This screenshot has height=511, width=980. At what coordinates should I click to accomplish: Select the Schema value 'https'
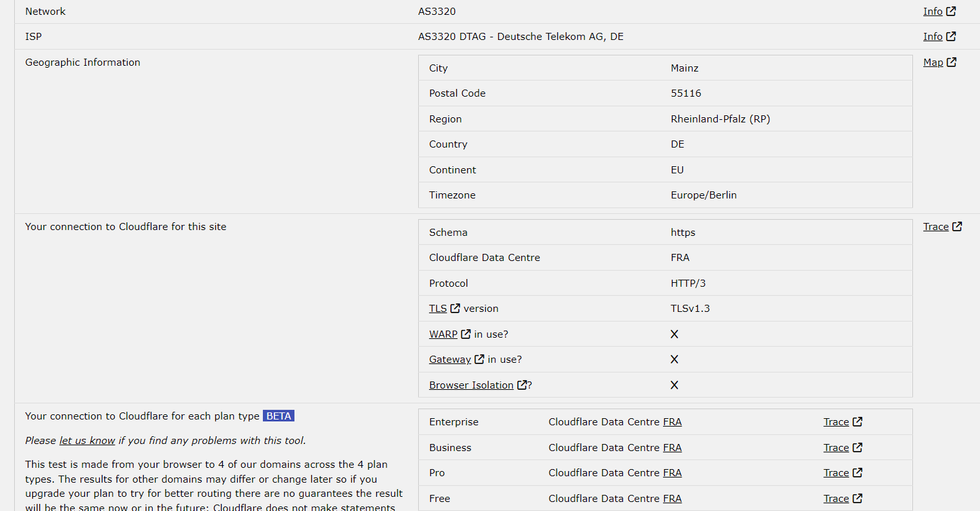click(x=683, y=233)
